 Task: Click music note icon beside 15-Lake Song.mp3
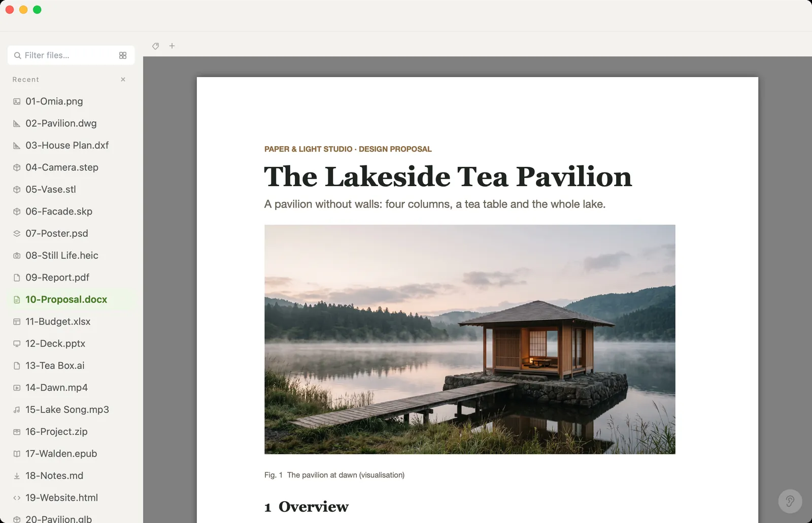coord(17,409)
